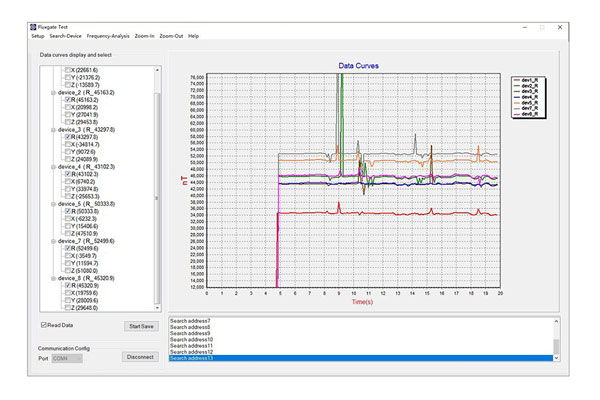Click the log list scroll-up arrow
This screenshot has width=600, height=400.
click(557, 321)
